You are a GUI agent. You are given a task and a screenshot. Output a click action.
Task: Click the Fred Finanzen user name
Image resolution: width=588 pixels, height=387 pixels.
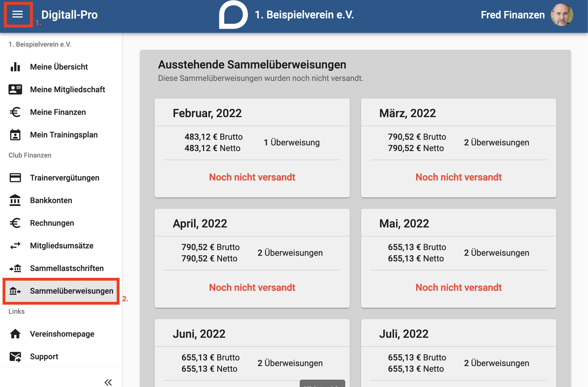513,15
